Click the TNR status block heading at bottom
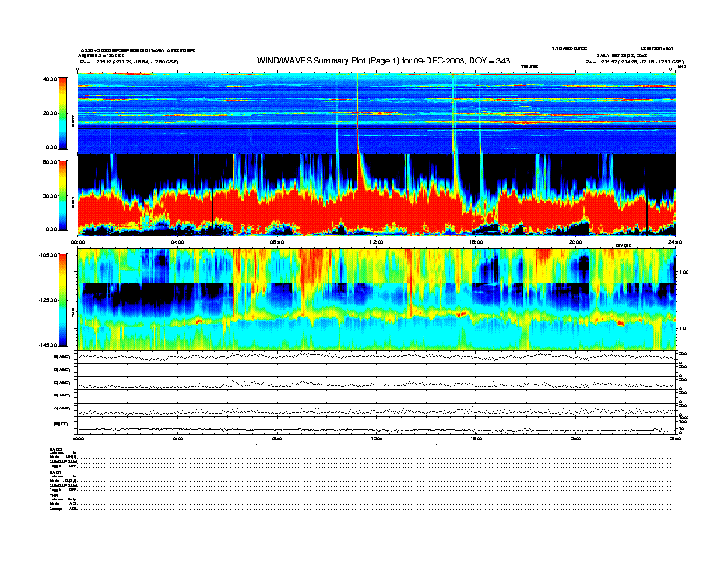The height and width of the screenshot is (563, 728). point(52,495)
